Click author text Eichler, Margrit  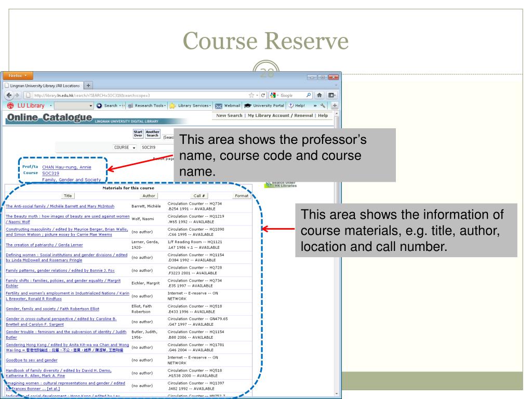(145, 283)
